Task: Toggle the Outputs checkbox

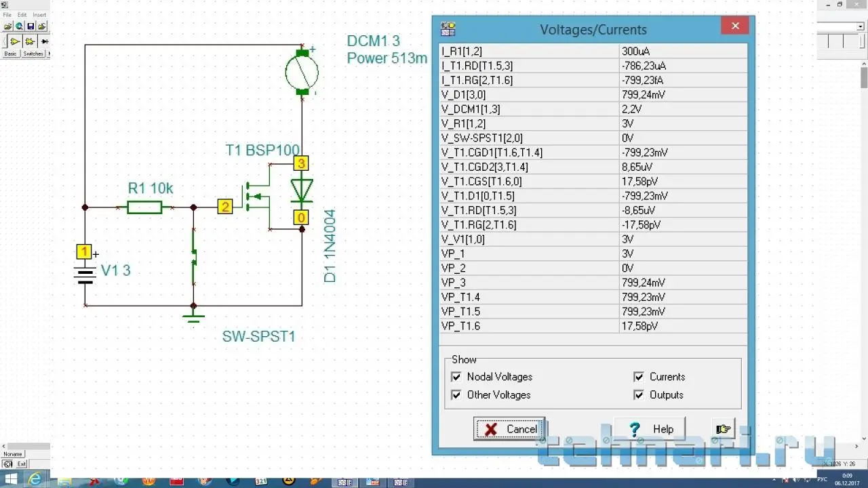Action: tap(639, 394)
